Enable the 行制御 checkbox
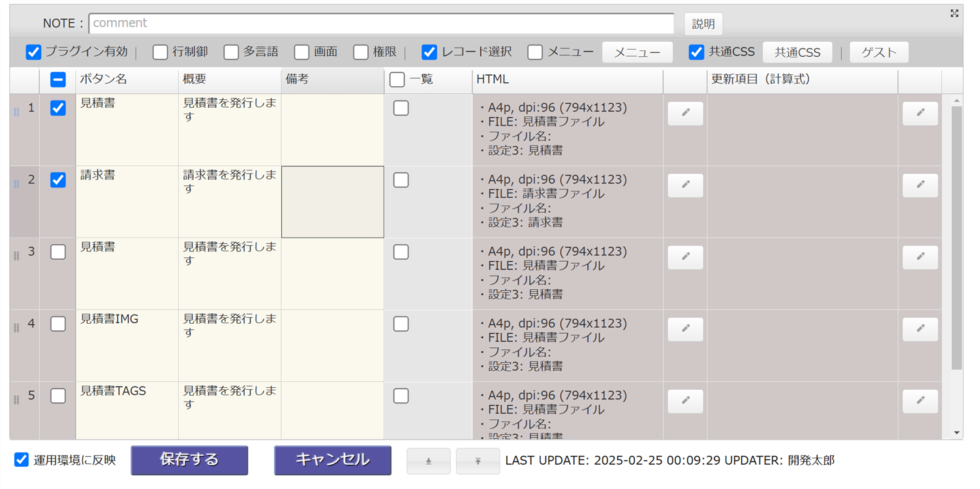 [x=161, y=52]
